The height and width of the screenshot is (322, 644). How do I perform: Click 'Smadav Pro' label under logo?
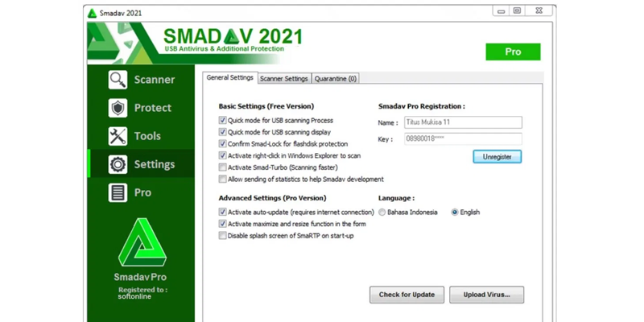140,277
